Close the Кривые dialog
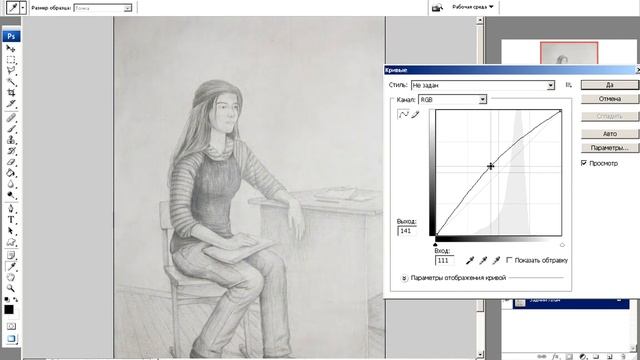Screen dimensions: 640x360 (638, 70)
